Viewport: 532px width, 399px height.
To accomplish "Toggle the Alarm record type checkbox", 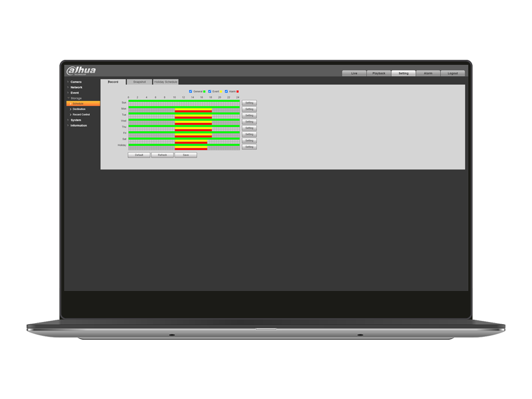I will pyautogui.click(x=226, y=91).
